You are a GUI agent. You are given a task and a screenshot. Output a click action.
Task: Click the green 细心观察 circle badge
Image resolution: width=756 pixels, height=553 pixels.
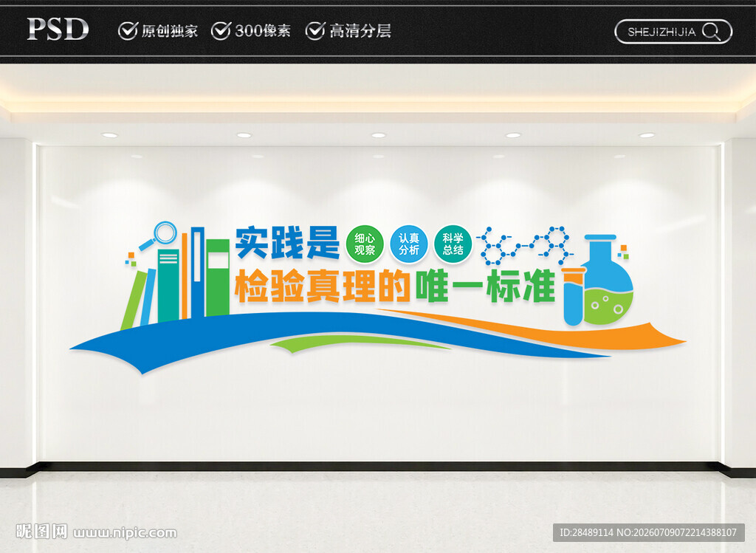pos(365,244)
